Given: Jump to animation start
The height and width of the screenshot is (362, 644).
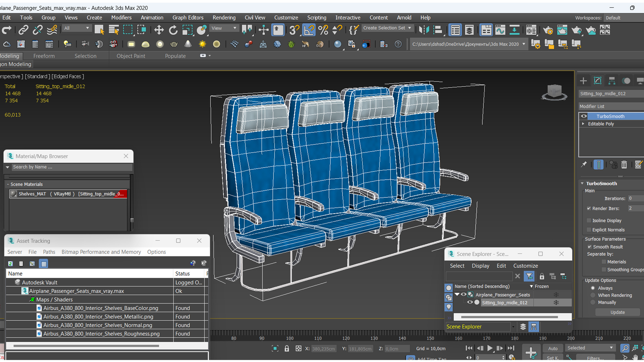Looking at the screenshot, I should click(469, 349).
